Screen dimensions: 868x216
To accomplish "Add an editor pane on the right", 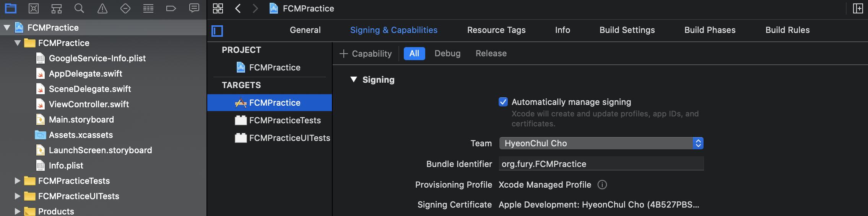I will pyautogui.click(x=858, y=8).
